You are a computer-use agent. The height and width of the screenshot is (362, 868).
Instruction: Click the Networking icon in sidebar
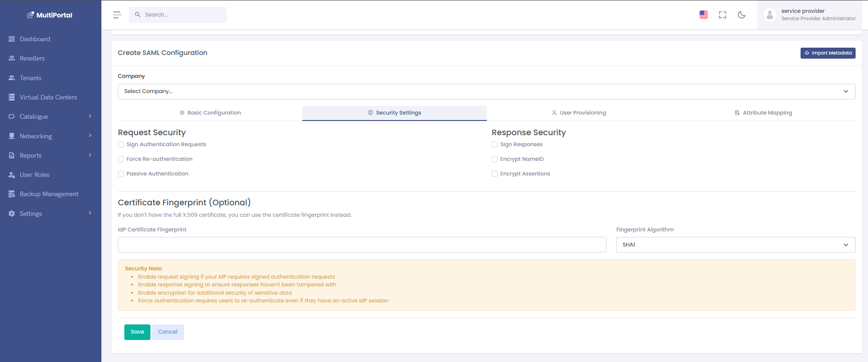(x=12, y=136)
